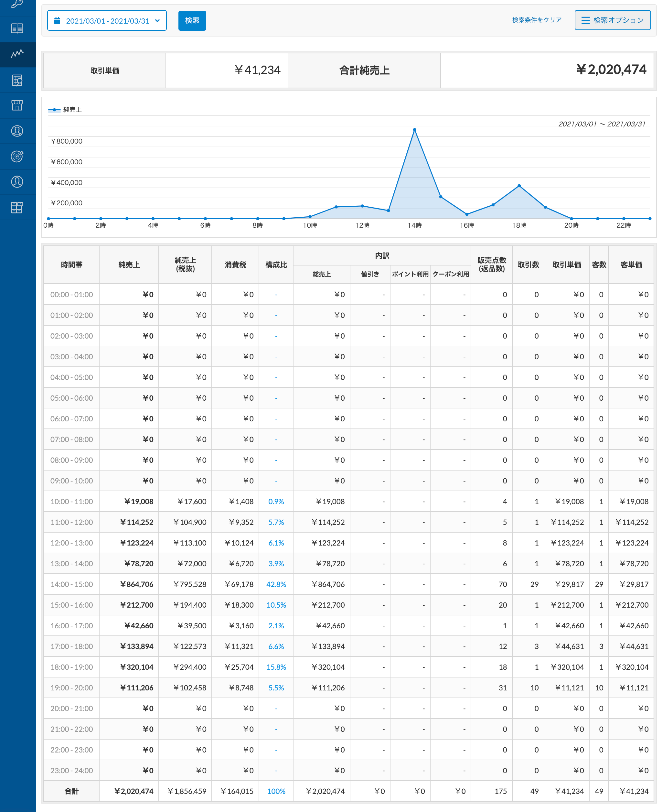Click the hamburger icon on 検索オプション
Image resolution: width=662 pixels, height=812 pixels.
click(x=585, y=20)
